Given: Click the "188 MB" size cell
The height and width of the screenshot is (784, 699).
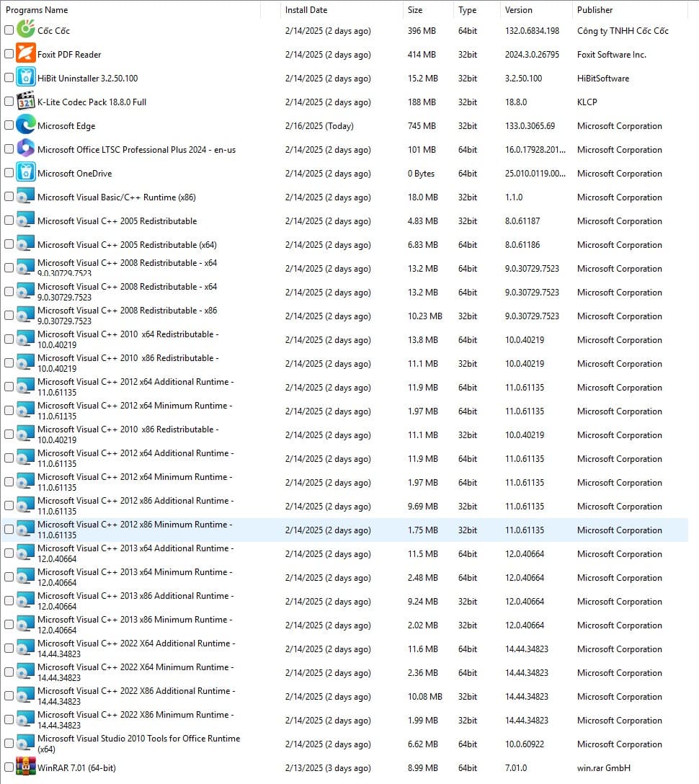Looking at the screenshot, I should [422, 102].
